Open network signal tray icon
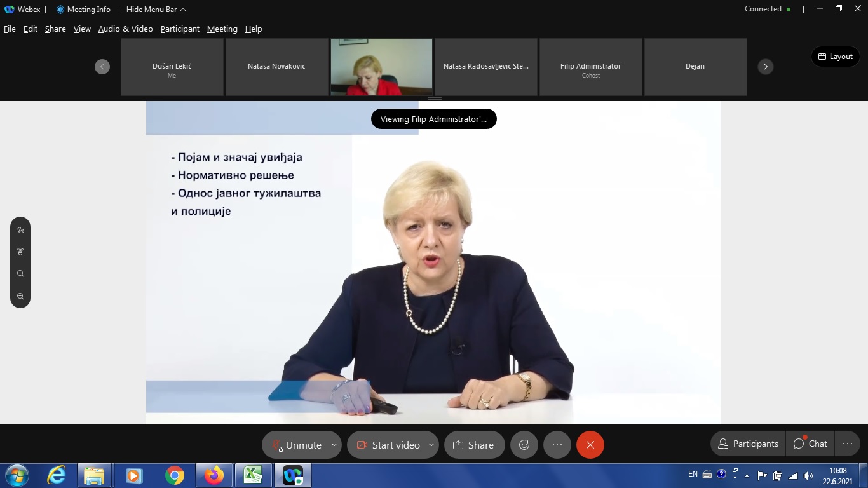 [x=793, y=475]
